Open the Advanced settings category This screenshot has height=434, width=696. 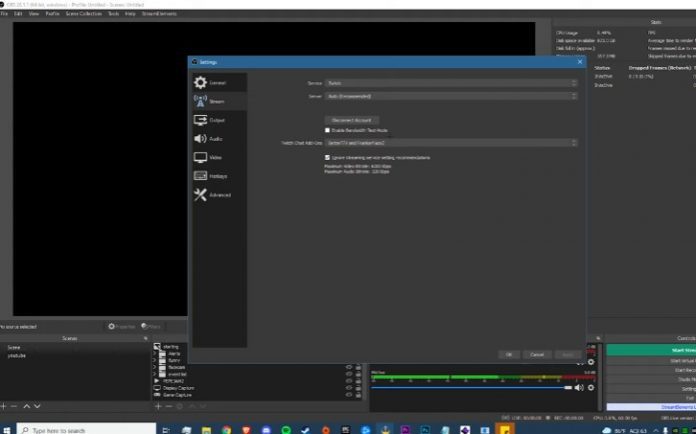(220, 194)
